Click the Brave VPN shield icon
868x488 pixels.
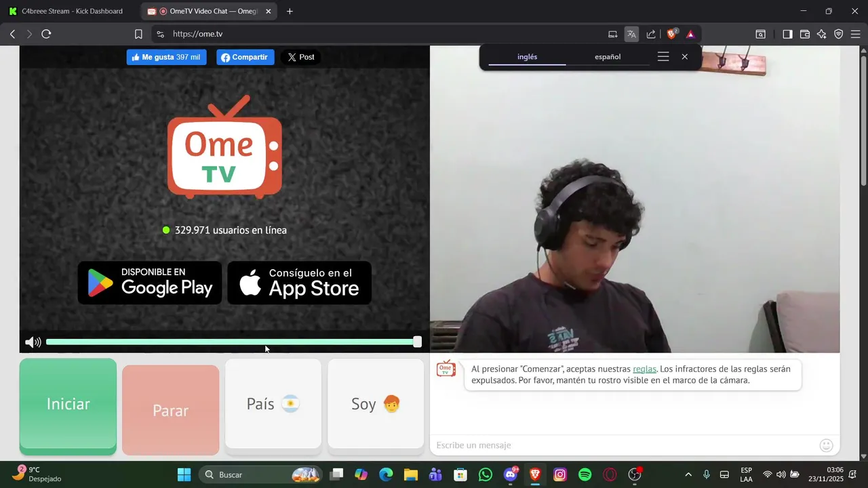(x=839, y=34)
